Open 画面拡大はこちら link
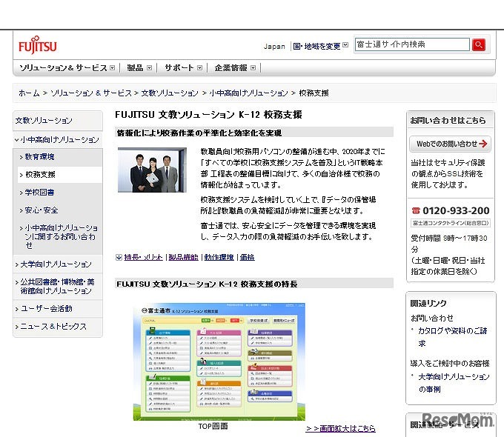This screenshot has height=437, width=504. pos(340,428)
